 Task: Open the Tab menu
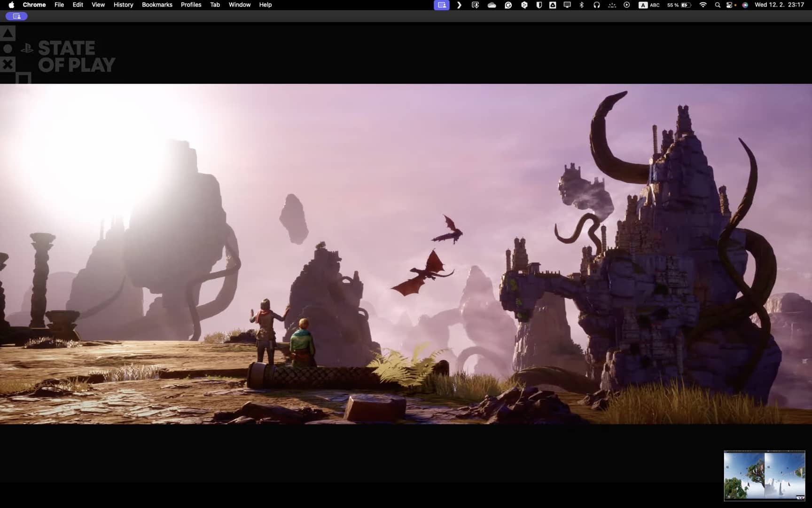pos(215,5)
